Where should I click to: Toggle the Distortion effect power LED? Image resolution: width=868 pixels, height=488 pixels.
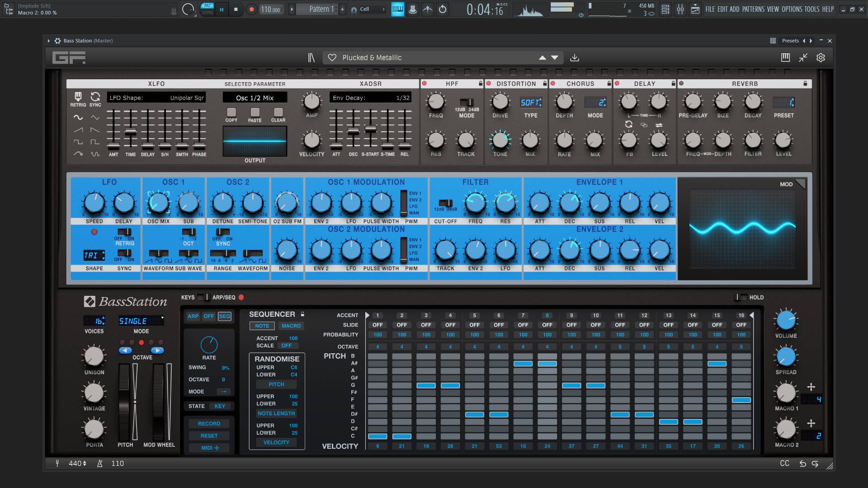coord(488,84)
